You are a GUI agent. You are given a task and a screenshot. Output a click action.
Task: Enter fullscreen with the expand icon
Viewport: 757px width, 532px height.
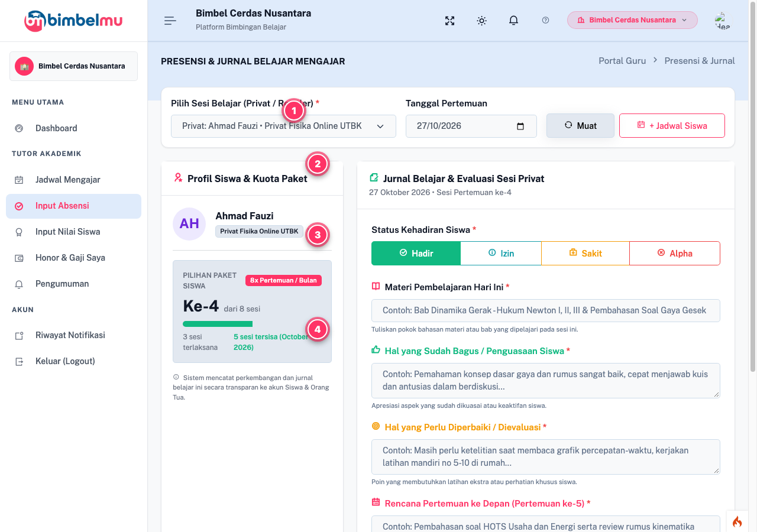(450, 21)
